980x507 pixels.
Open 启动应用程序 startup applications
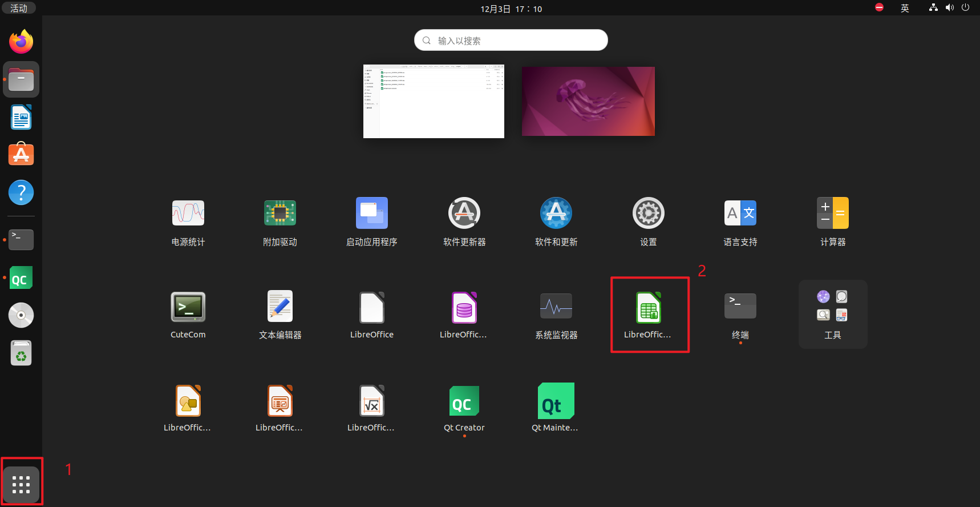pos(372,222)
